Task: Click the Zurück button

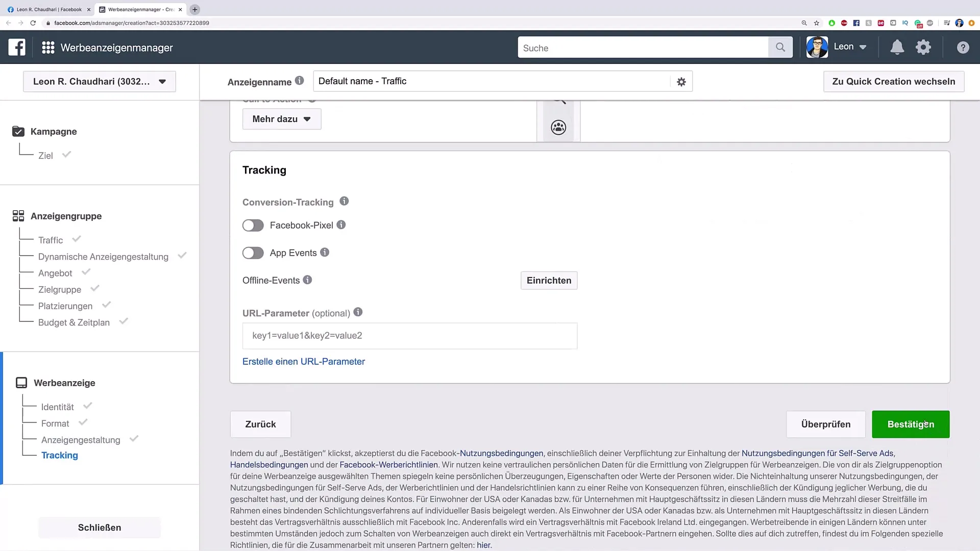Action: (260, 424)
